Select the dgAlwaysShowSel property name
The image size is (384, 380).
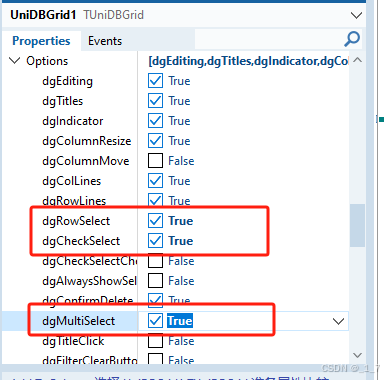[89, 281]
